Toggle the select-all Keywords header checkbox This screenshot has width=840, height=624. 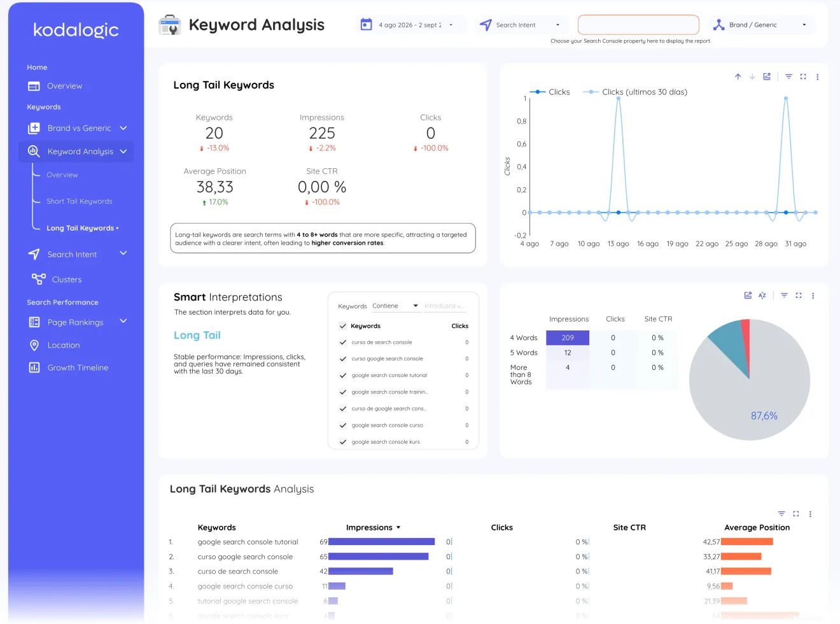click(343, 326)
